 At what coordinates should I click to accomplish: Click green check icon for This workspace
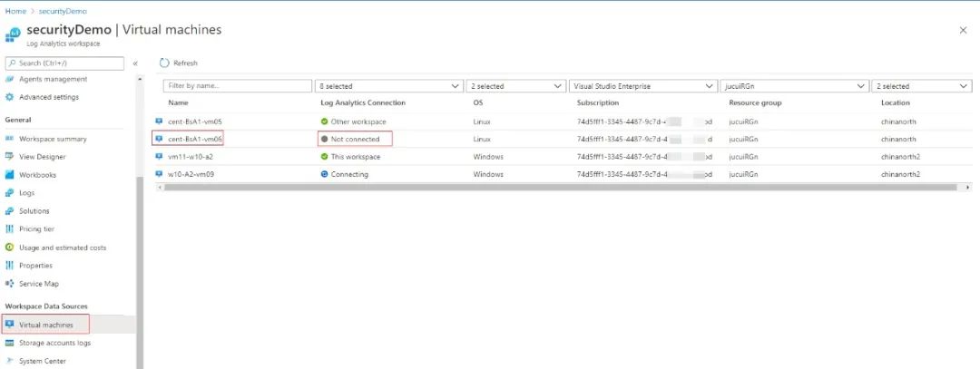coord(324,157)
